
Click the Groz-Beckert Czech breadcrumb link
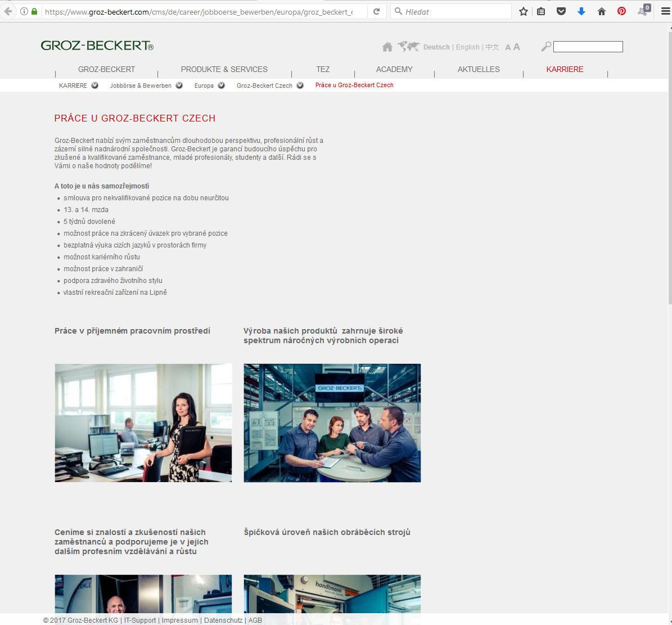point(264,86)
